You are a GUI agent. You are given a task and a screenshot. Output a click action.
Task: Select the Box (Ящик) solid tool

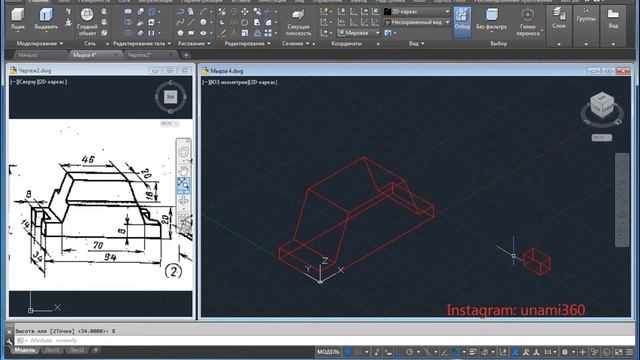[18, 19]
